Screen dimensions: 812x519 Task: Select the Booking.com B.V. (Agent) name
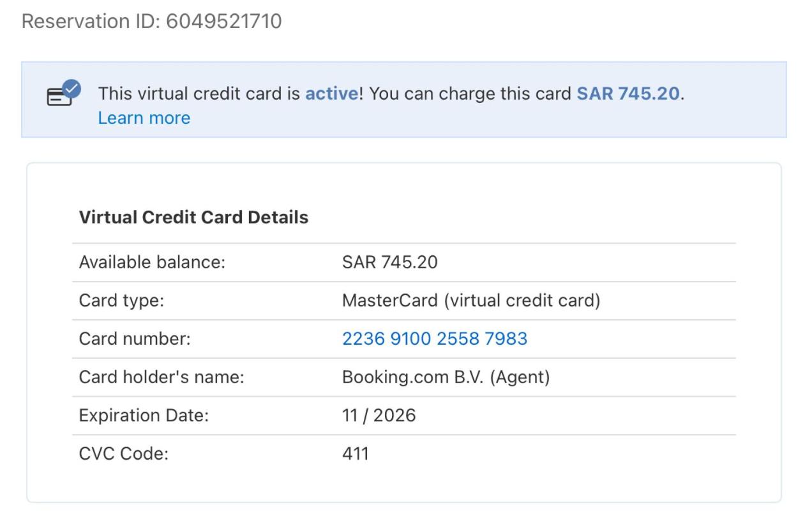pos(446,377)
